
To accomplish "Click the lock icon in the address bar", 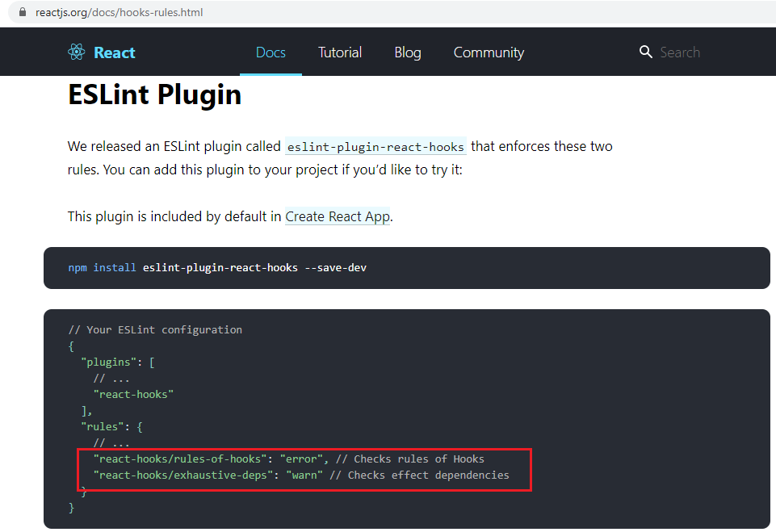I will [23, 13].
